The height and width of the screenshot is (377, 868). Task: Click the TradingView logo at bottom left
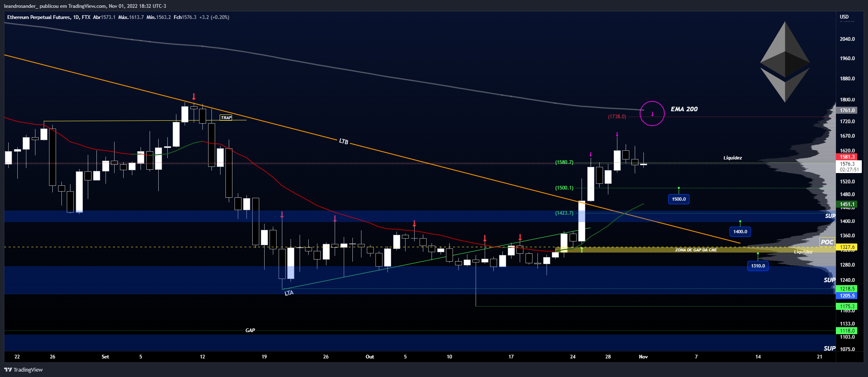pos(23,370)
